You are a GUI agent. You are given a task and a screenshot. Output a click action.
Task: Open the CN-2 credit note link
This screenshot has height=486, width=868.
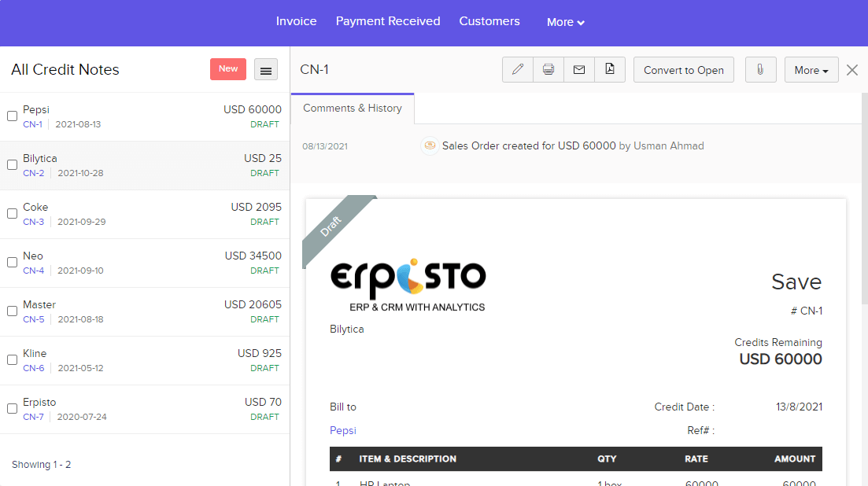click(34, 173)
